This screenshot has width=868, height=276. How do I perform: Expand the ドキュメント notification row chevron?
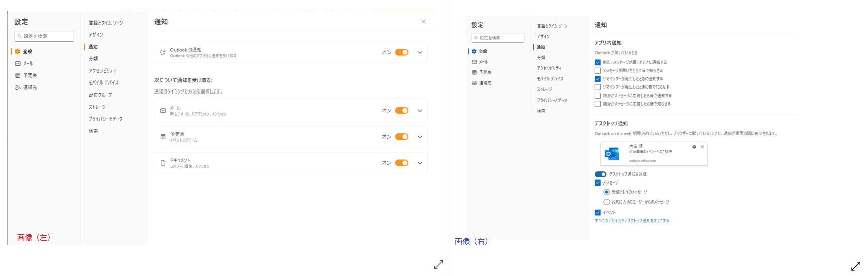click(420, 163)
